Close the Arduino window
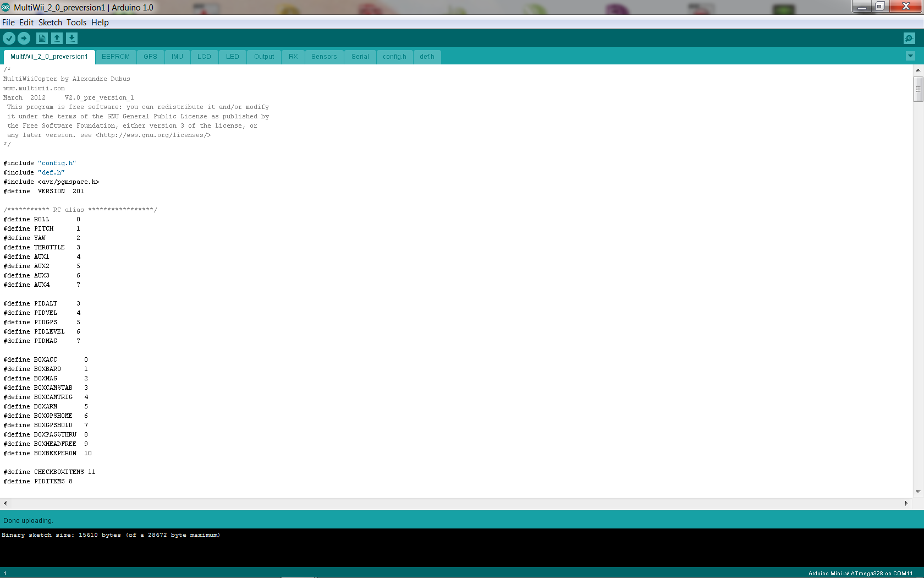Image resolution: width=924 pixels, height=578 pixels. click(906, 7)
